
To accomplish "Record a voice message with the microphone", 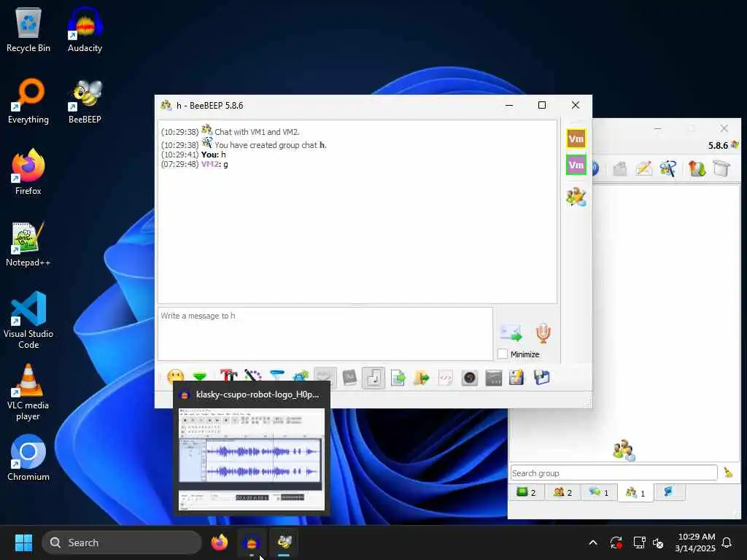I will [543, 332].
